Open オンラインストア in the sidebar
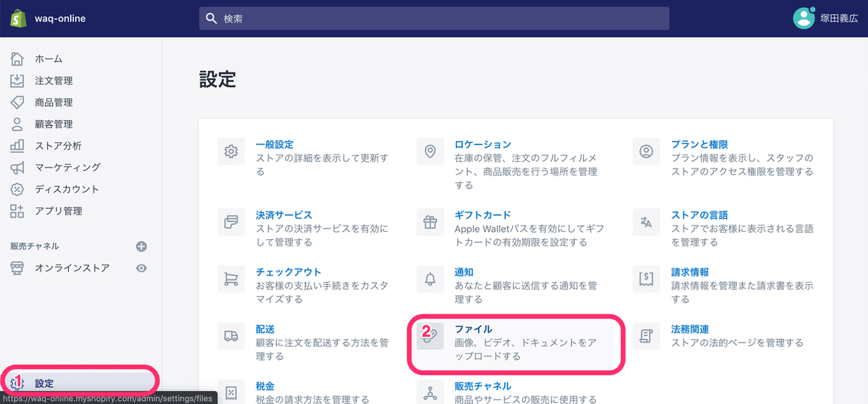Screen dimensions: 868x404 pos(72,268)
